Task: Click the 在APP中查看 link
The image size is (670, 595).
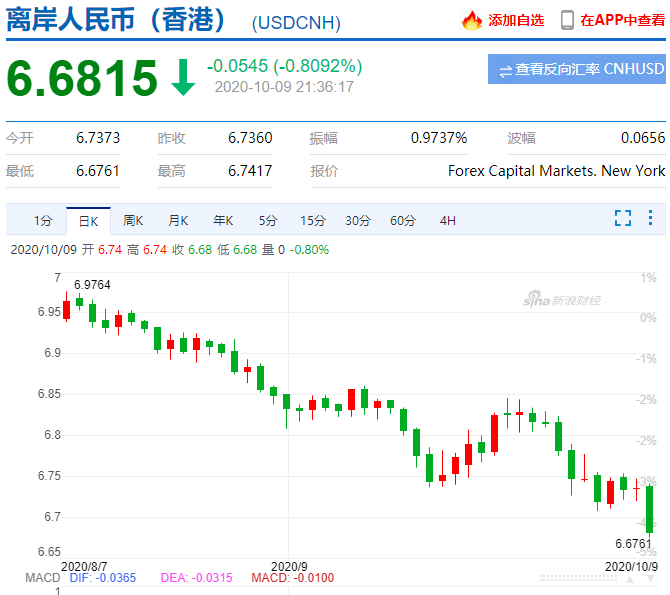Action: coord(622,20)
